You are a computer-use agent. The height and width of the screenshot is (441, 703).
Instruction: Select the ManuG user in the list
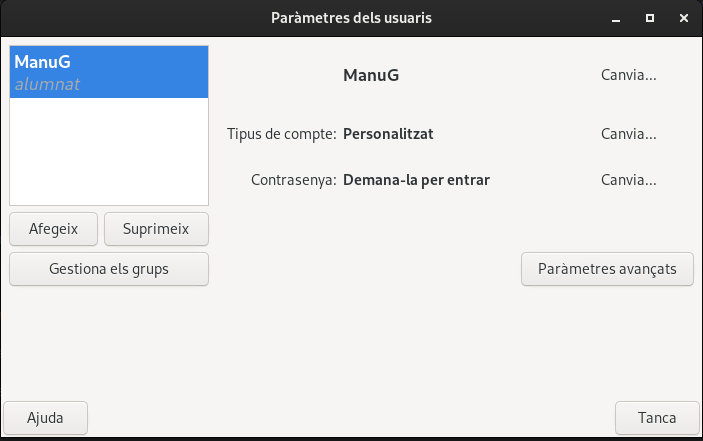click(x=108, y=72)
